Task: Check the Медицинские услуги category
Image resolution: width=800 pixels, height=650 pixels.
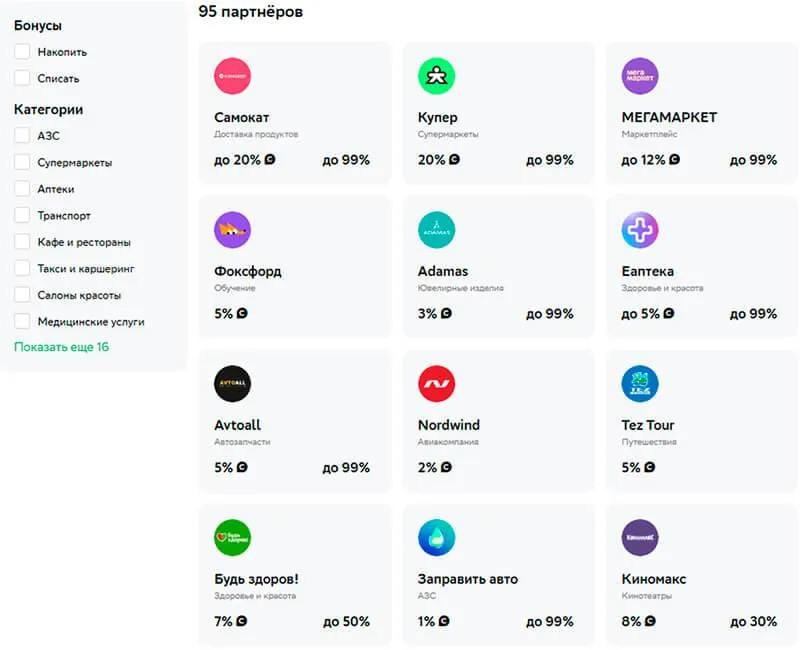Action: tap(22, 321)
